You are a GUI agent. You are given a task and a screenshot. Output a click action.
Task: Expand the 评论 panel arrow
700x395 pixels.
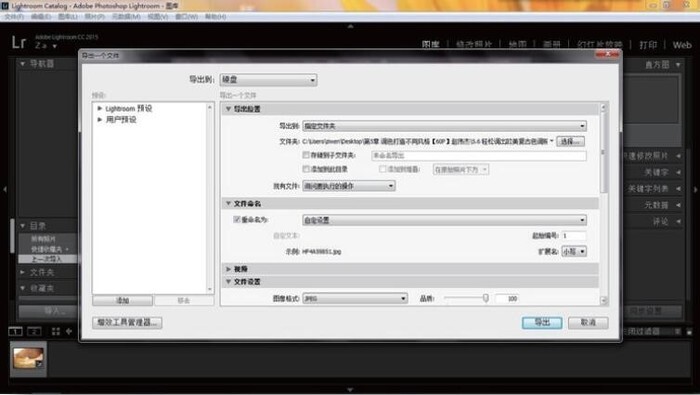click(x=678, y=221)
